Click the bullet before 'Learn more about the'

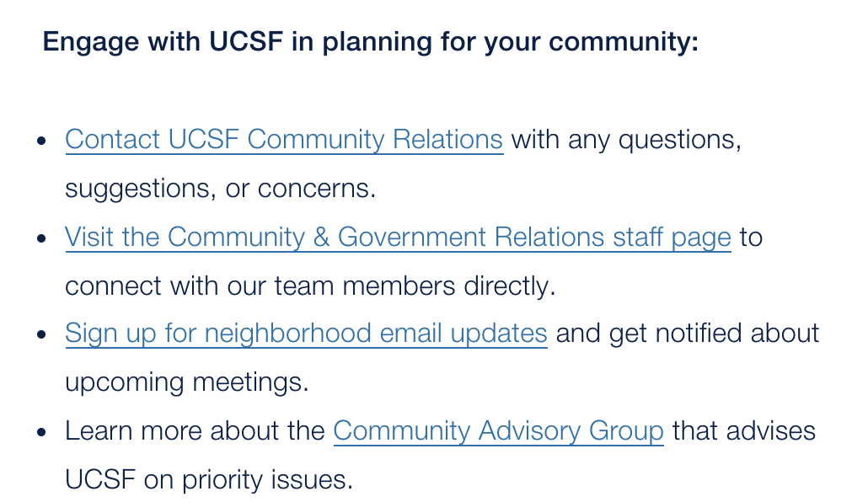(x=41, y=432)
